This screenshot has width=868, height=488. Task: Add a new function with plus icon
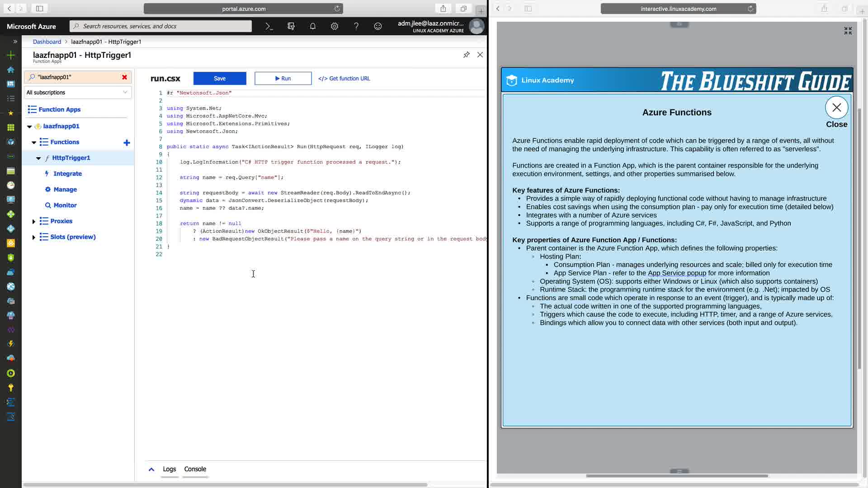point(127,143)
